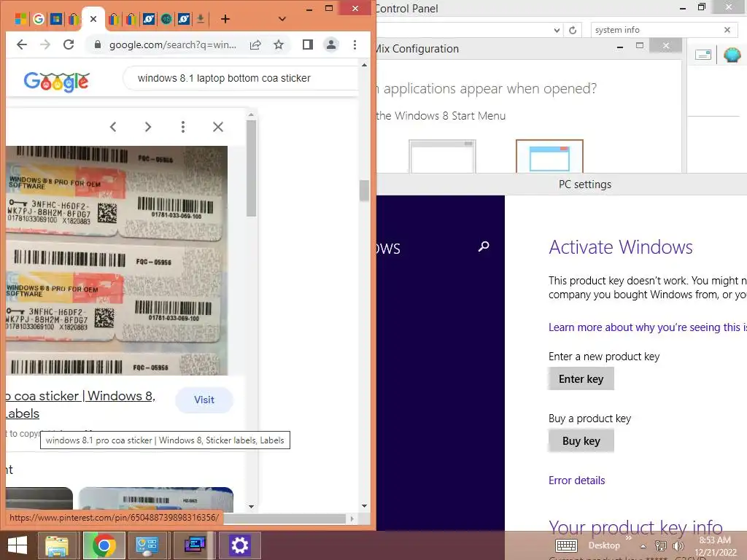Toggle Chrome side panel
747x560 pixels.
click(308, 44)
